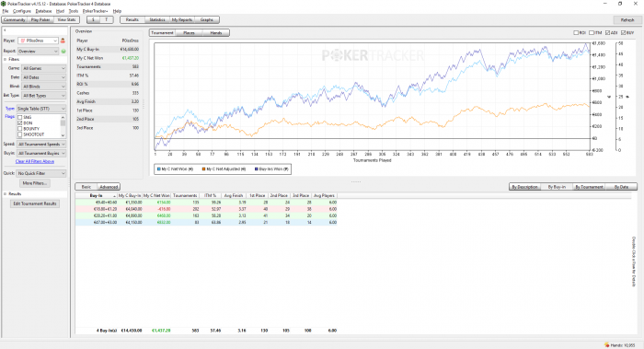The height and width of the screenshot is (349, 644).
Task: Toggle the ITM checkbox above the graph
Action: (592, 32)
